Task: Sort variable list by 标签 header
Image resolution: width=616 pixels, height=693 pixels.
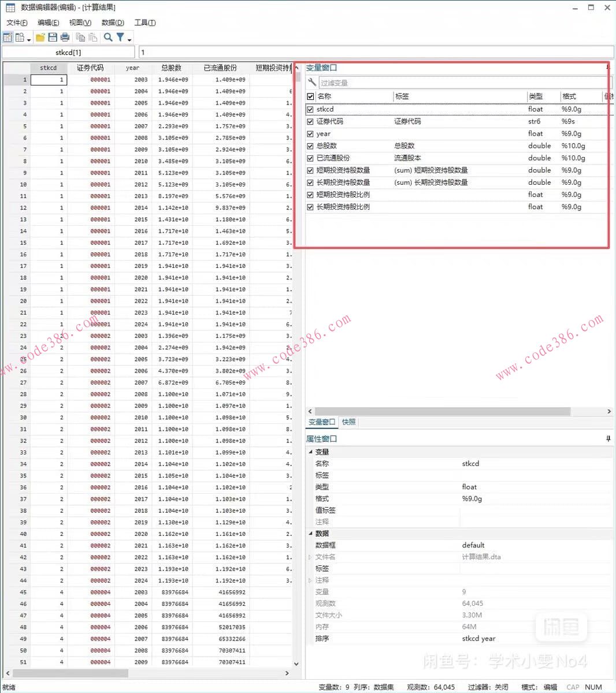Action: (x=459, y=96)
